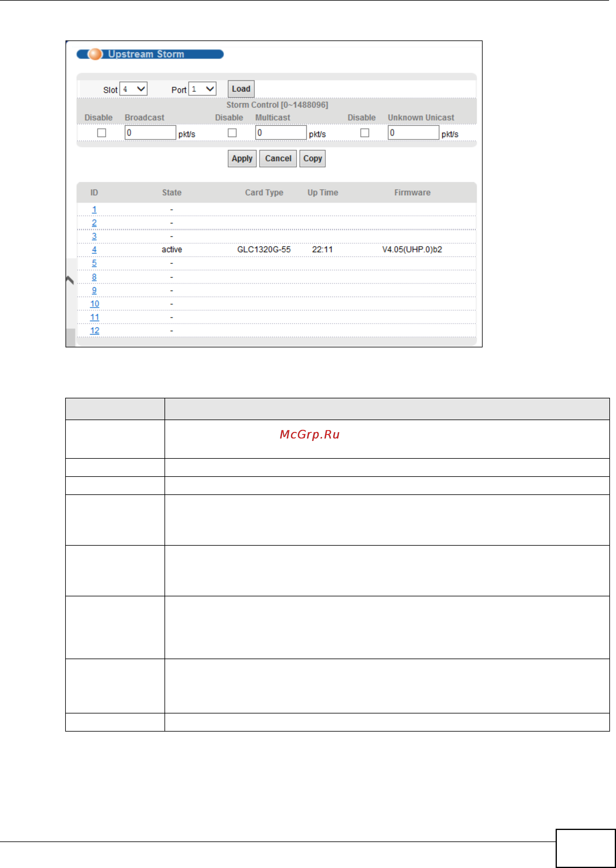Open the Port dropdown
Viewport: 616px width, 868px height.
tap(203, 90)
